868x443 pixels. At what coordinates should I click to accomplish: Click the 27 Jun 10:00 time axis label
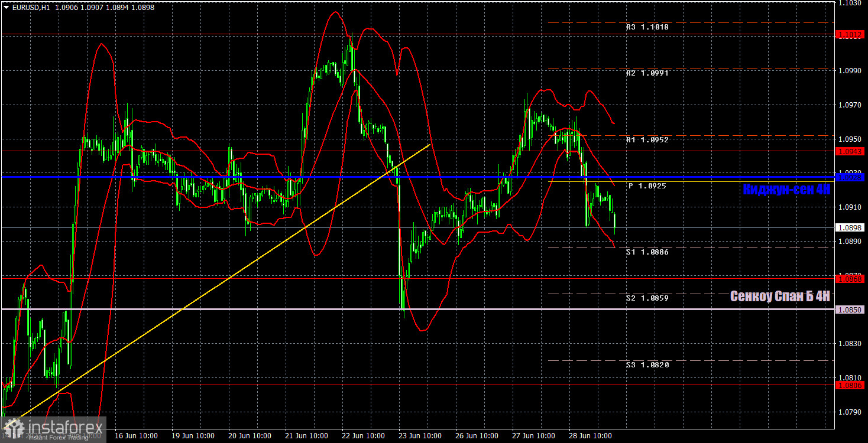535,436
